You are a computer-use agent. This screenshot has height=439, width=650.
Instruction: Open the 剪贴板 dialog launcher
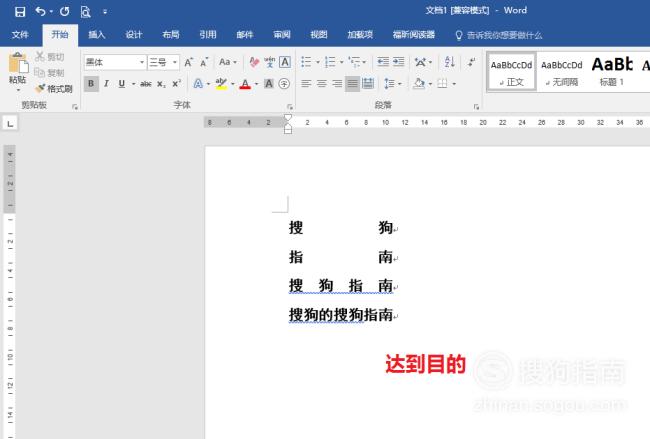(x=75, y=107)
